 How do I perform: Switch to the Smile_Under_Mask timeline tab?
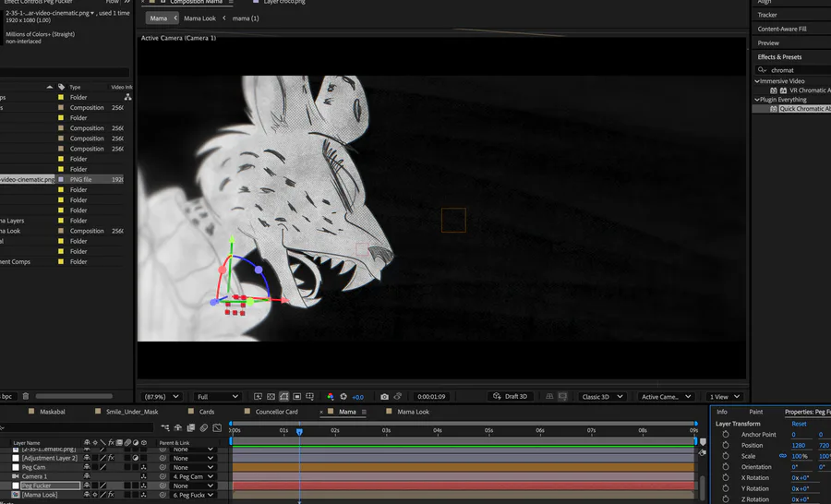click(x=132, y=412)
